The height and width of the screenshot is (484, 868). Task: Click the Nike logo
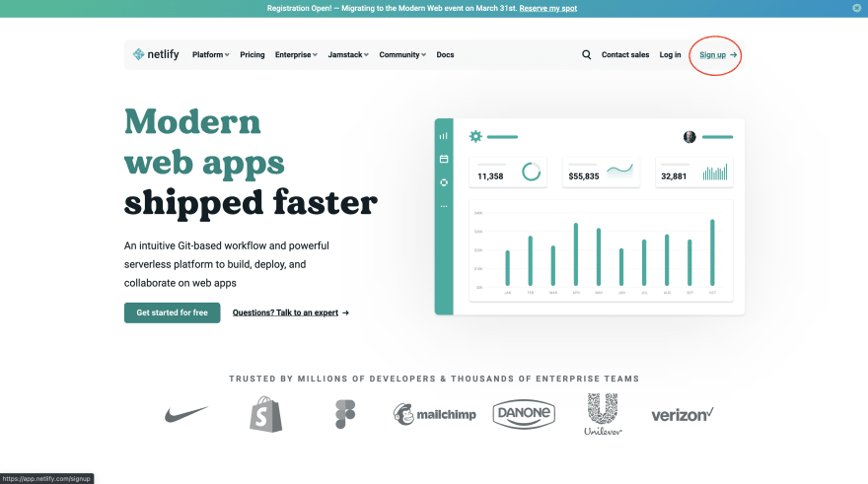point(186,414)
